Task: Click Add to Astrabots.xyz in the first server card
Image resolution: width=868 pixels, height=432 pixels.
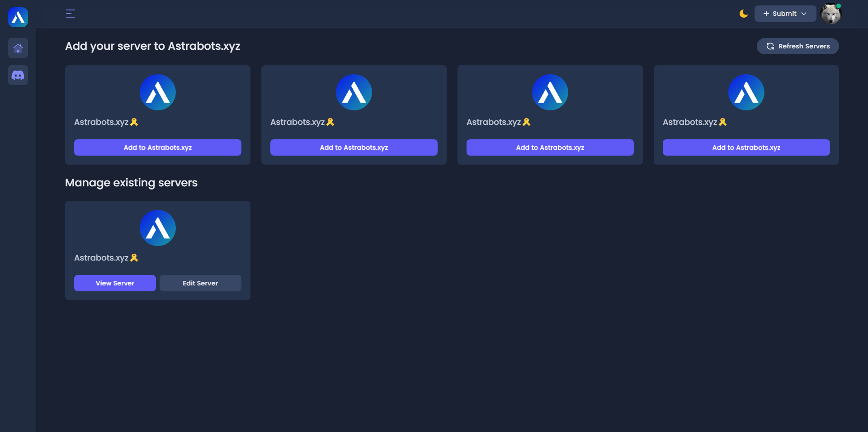Action: click(158, 147)
